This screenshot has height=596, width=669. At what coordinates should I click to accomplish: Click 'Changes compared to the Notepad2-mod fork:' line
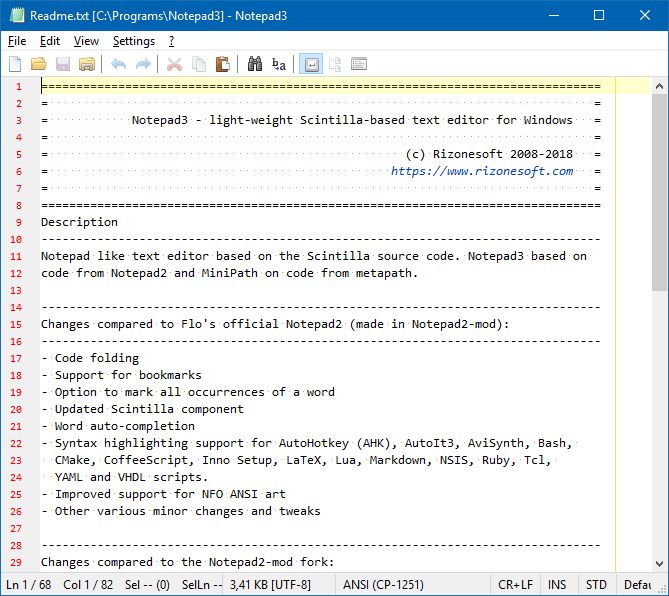[x=188, y=562]
